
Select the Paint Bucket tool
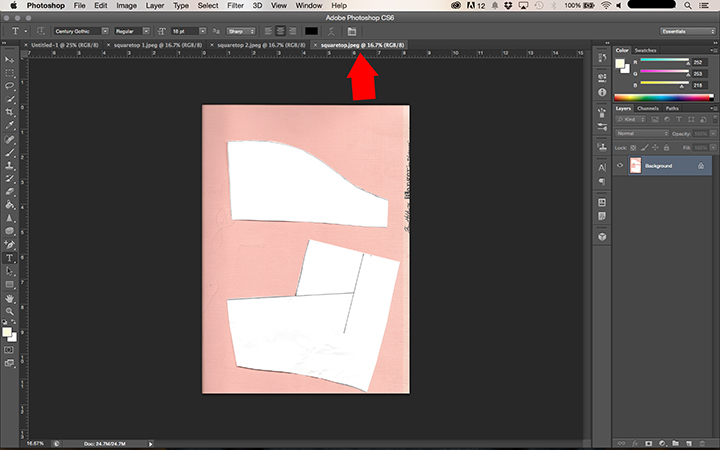click(9, 205)
